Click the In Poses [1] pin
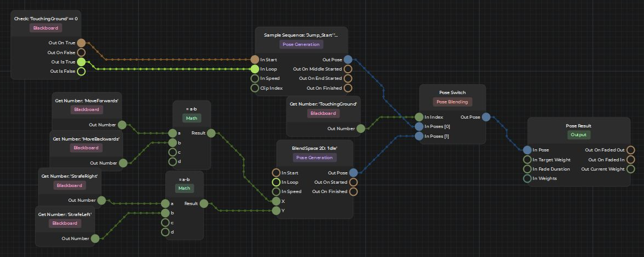This screenshot has height=257, width=644. (419, 136)
